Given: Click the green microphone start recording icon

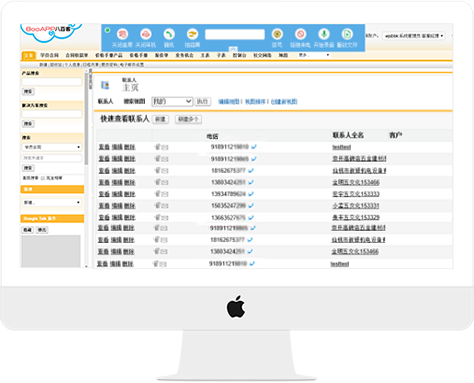Looking at the screenshot, I should (324, 34).
